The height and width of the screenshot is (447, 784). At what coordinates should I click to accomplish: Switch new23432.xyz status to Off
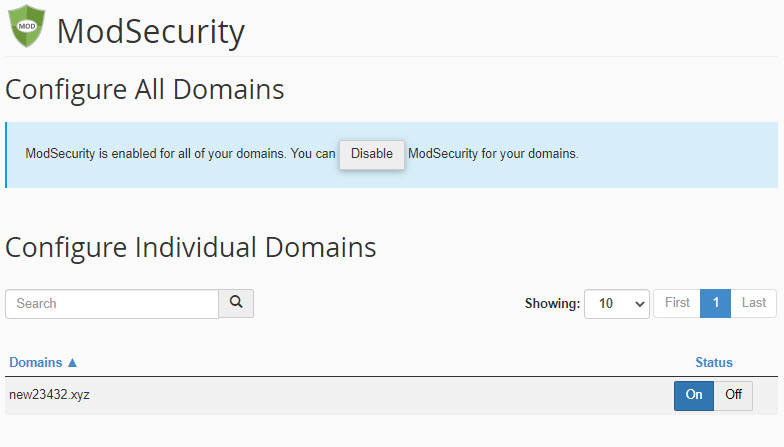[733, 395]
